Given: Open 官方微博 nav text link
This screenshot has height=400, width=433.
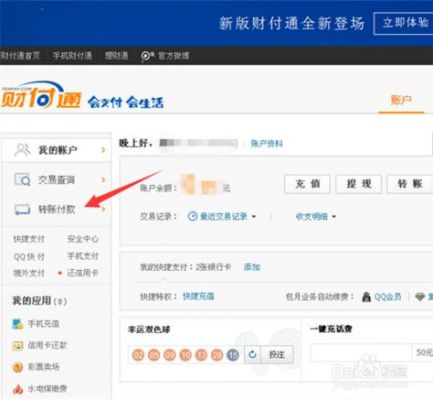Looking at the screenshot, I should tap(173, 55).
